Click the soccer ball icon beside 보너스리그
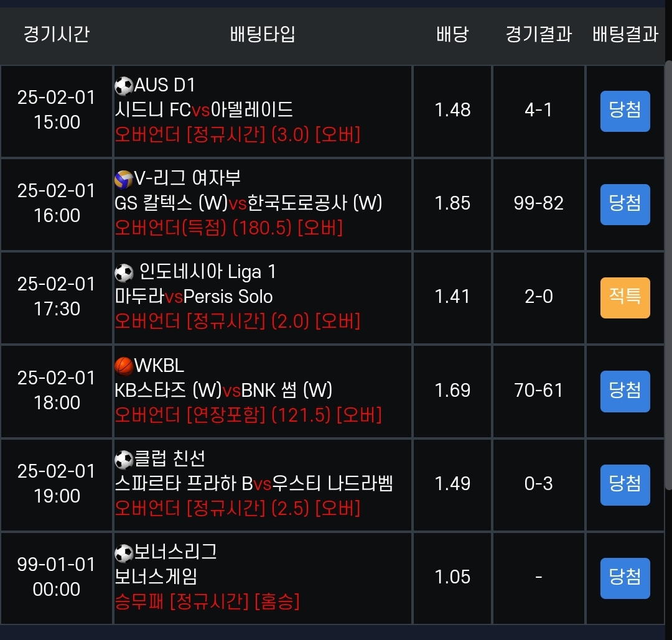The image size is (672, 640). [124, 553]
